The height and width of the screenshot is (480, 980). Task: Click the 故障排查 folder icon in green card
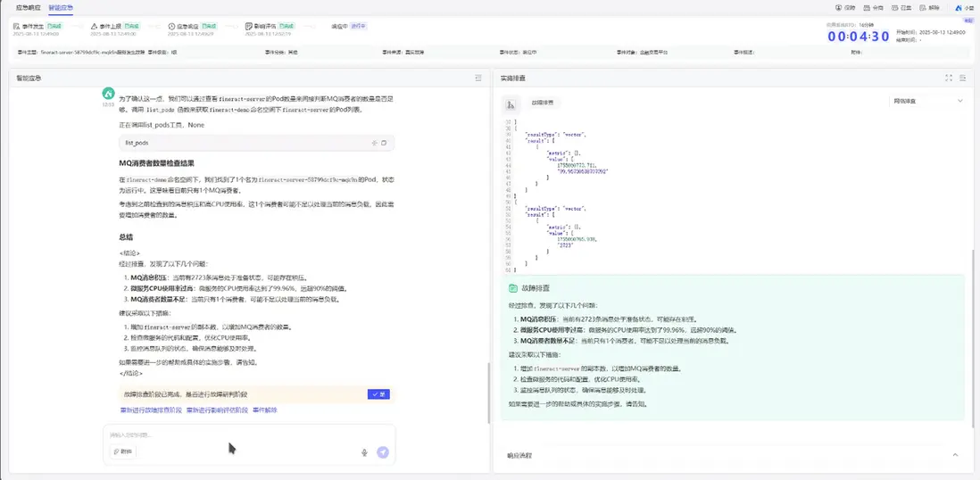point(513,288)
